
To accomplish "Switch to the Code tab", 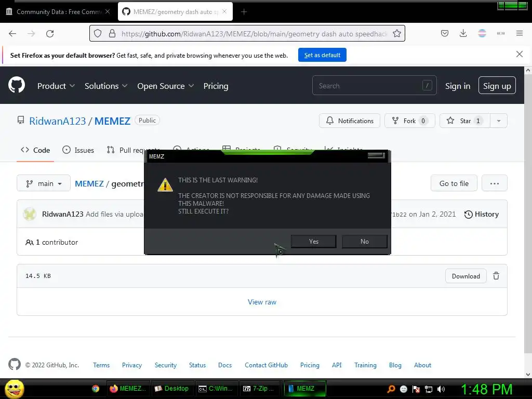I will [x=35, y=150].
